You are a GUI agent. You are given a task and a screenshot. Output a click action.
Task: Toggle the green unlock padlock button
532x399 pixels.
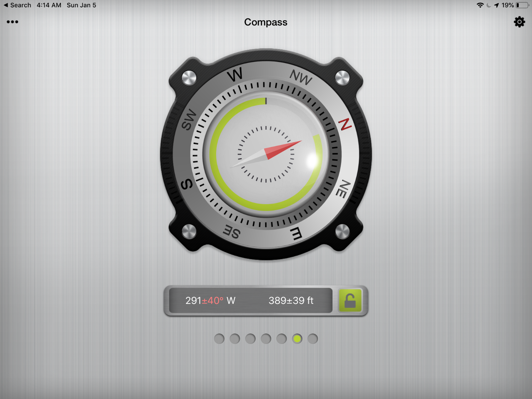click(350, 301)
